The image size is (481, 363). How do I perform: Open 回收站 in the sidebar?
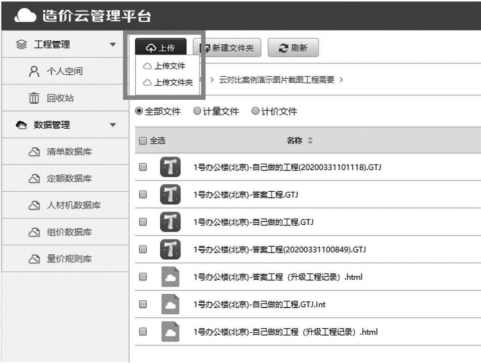coord(65,98)
